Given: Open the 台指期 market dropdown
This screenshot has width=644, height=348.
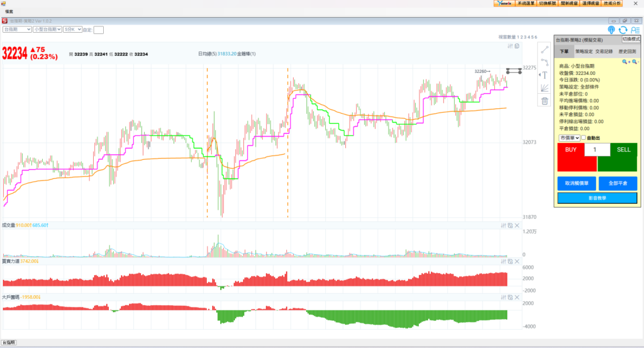Looking at the screenshot, I should coord(17,29).
